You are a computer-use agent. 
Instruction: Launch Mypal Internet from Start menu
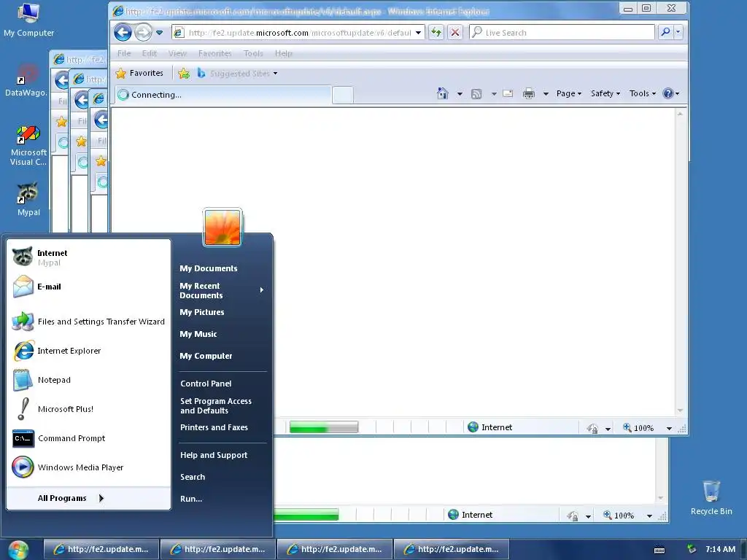(89, 257)
